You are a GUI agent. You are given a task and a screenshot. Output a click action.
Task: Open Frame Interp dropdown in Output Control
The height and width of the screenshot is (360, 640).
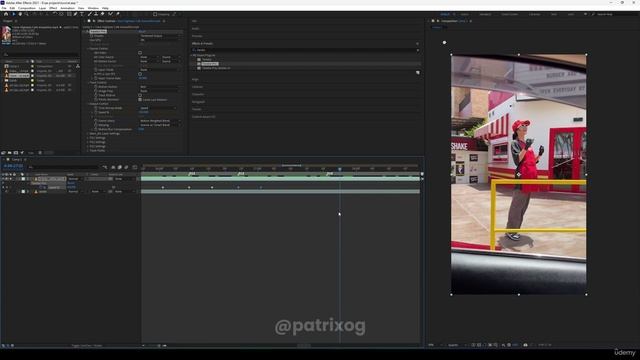[161, 121]
